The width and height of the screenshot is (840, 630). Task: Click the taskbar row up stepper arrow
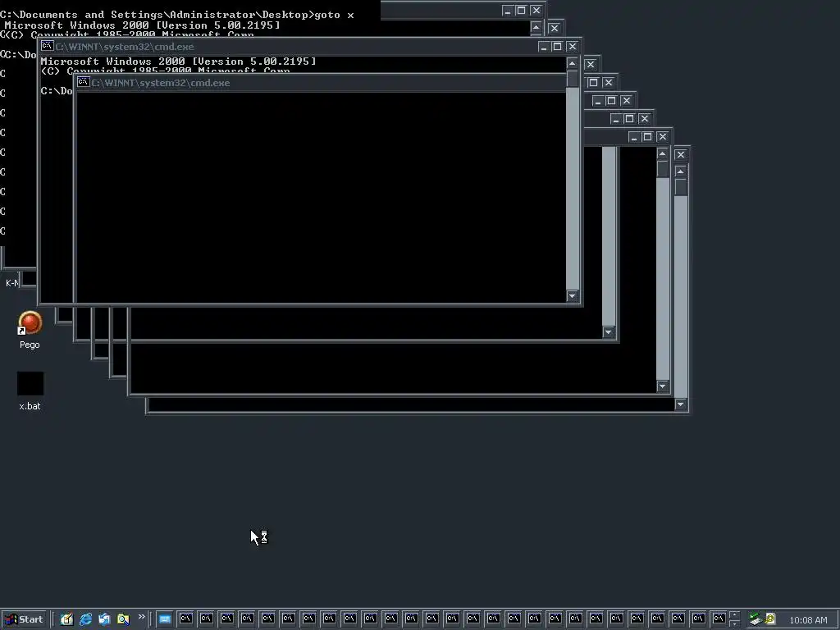(x=734, y=615)
